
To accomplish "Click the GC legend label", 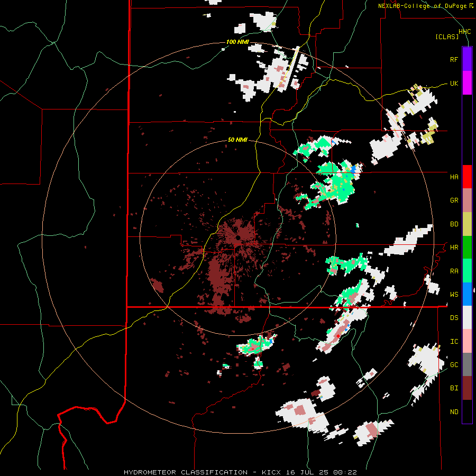I will click(454, 364).
